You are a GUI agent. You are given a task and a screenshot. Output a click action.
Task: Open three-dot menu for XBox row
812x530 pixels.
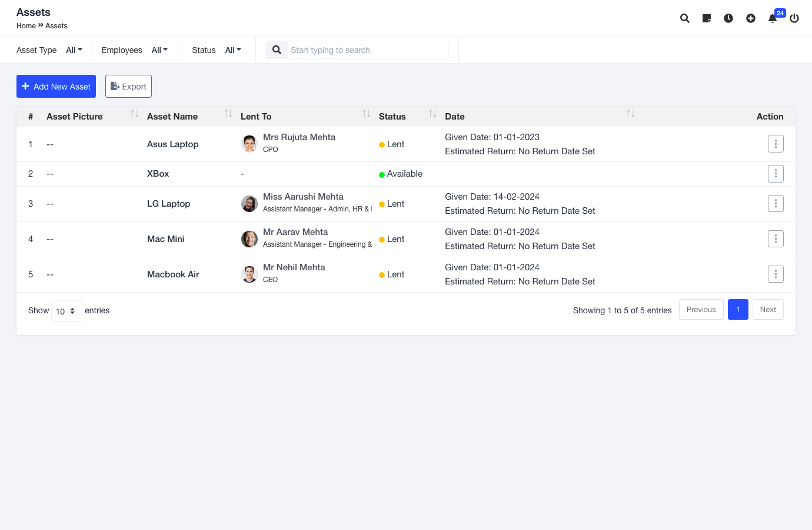coord(776,174)
